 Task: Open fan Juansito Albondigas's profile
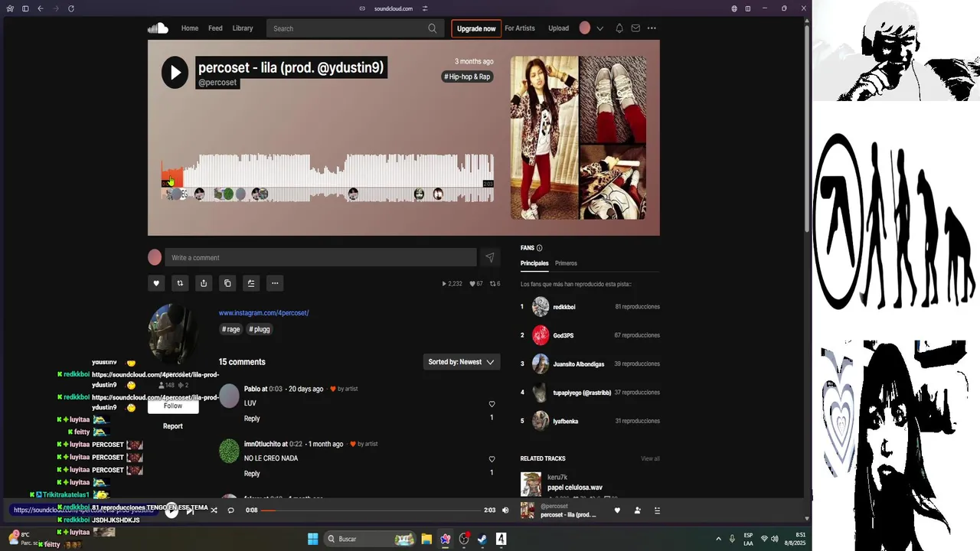pyautogui.click(x=579, y=364)
